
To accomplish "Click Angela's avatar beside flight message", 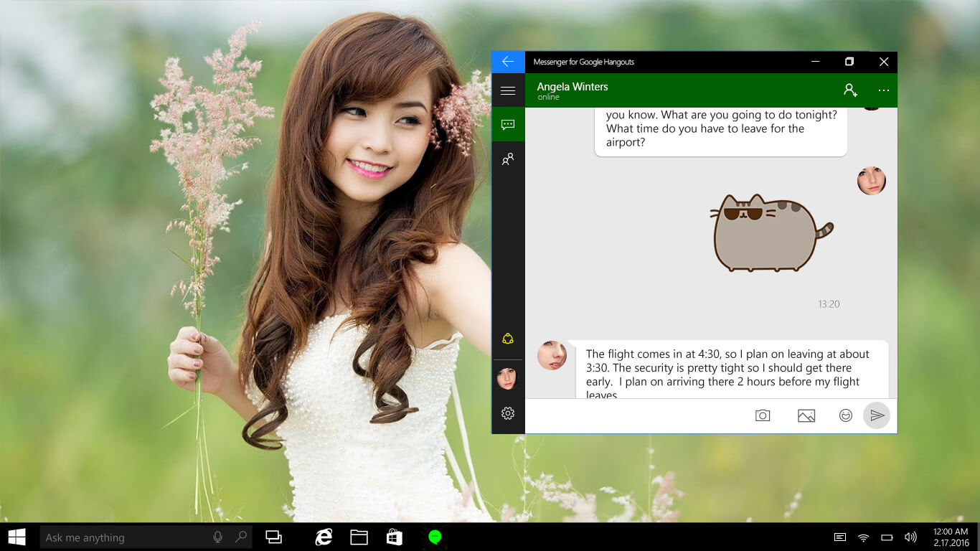I will coord(552,355).
